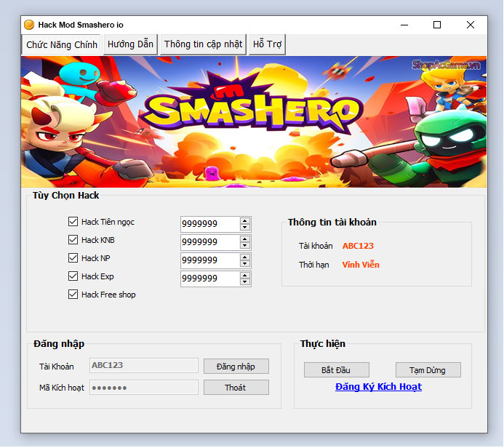Click the Tài Khoản input field

pos(144,366)
